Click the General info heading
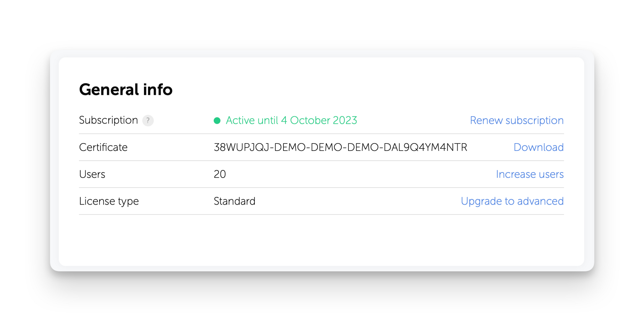Screen dimensions: 644x321 (126, 90)
